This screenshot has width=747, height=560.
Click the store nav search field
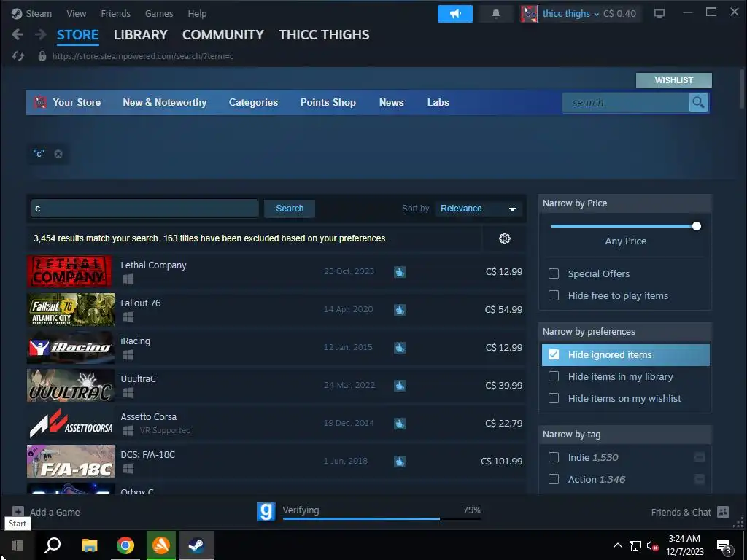pos(626,102)
